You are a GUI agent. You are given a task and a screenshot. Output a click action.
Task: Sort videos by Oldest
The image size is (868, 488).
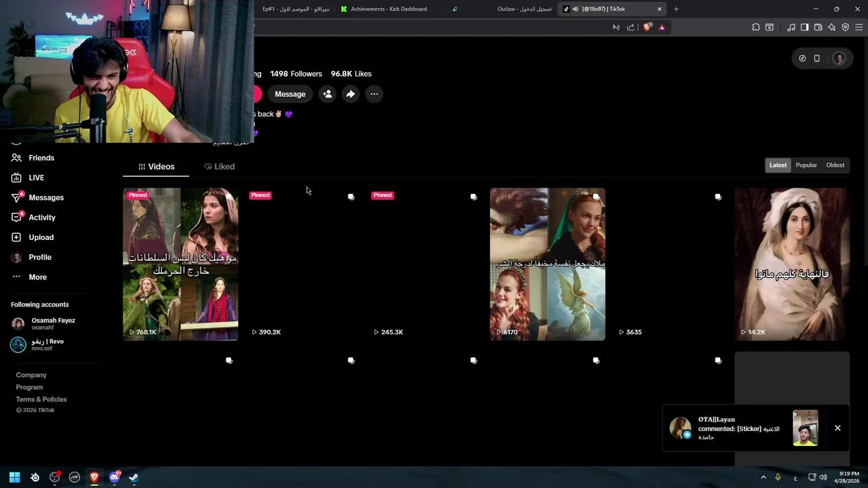pyautogui.click(x=835, y=165)
